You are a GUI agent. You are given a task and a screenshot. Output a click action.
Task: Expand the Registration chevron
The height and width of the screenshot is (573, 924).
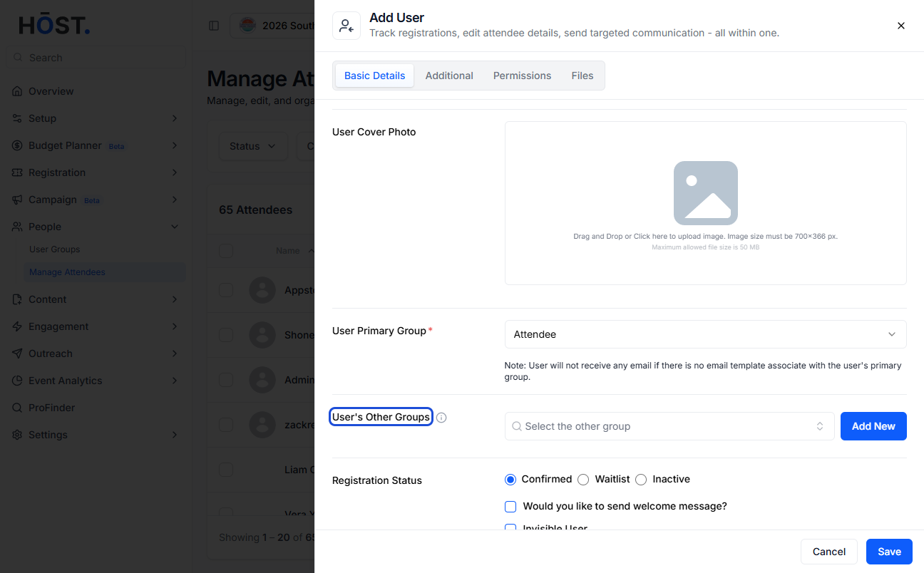(x=175, y=172)
